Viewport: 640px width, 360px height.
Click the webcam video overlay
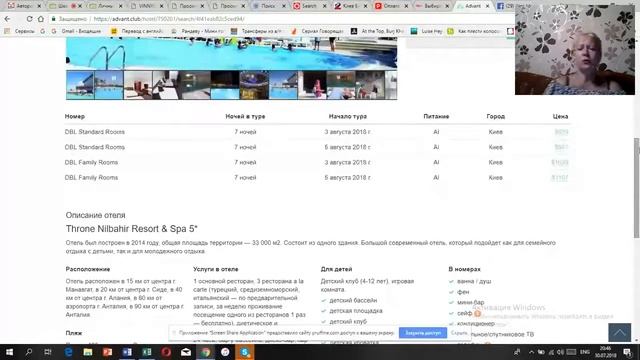pos(575,50)
